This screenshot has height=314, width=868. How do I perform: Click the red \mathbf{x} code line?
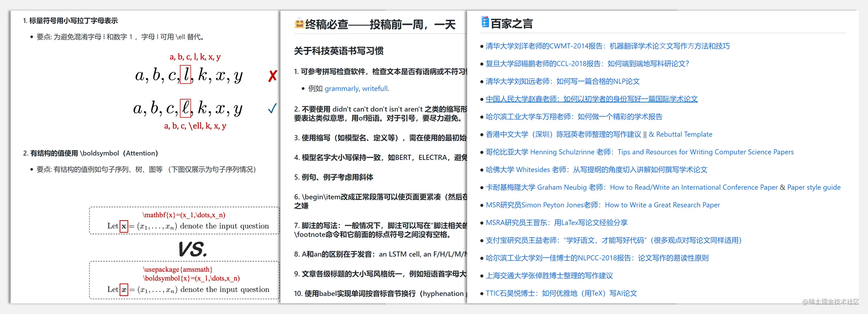click(x=184, y=215)
